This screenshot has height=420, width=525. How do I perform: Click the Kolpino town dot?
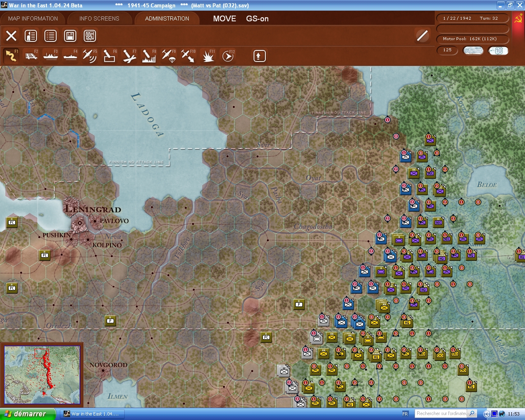point(88,240)
